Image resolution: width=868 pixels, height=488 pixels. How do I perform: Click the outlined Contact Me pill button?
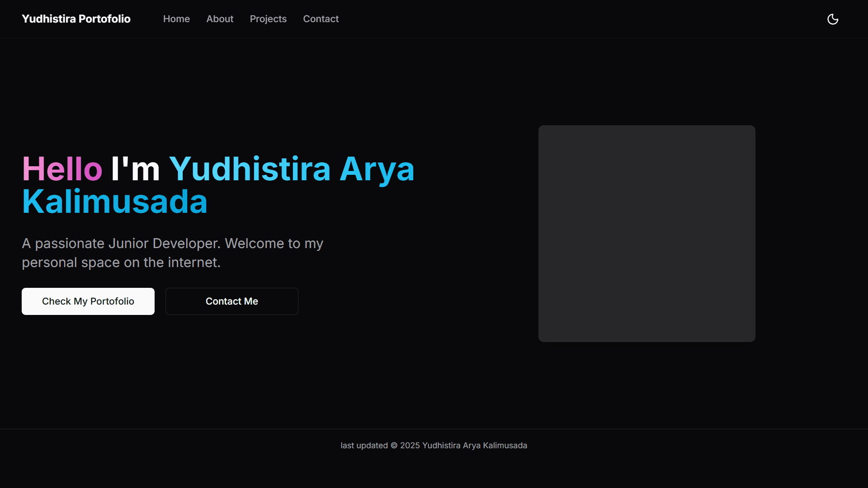click(231, 301)
